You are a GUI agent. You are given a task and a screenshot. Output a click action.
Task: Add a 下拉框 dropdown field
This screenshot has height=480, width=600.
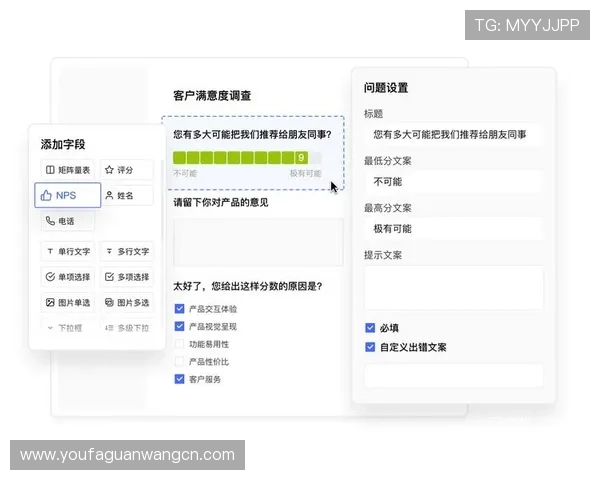tap(68, 328)
